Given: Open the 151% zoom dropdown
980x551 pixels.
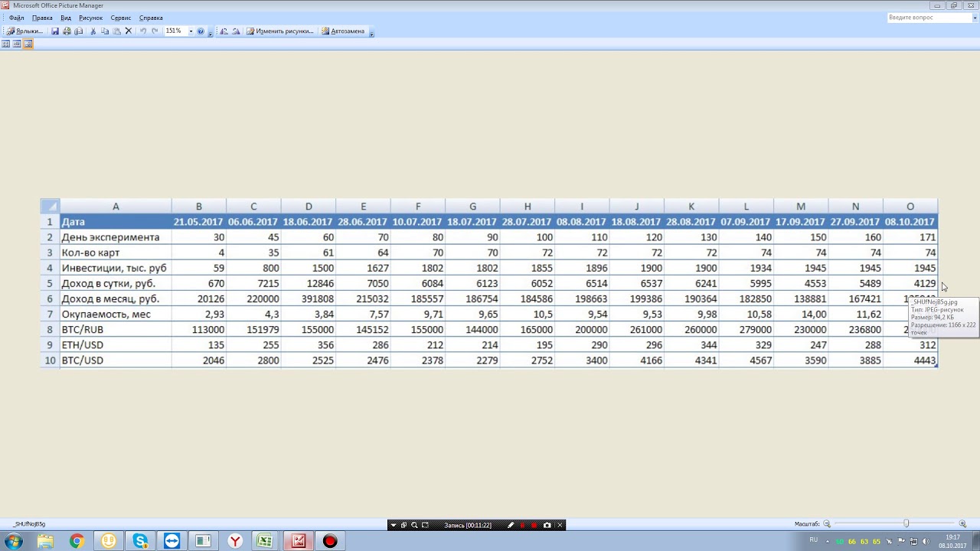Looking at the screenshot, I should tap(190, 31).
